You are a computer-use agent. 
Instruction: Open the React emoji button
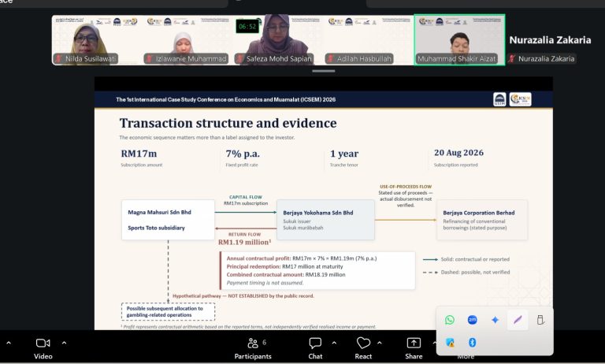363,348
